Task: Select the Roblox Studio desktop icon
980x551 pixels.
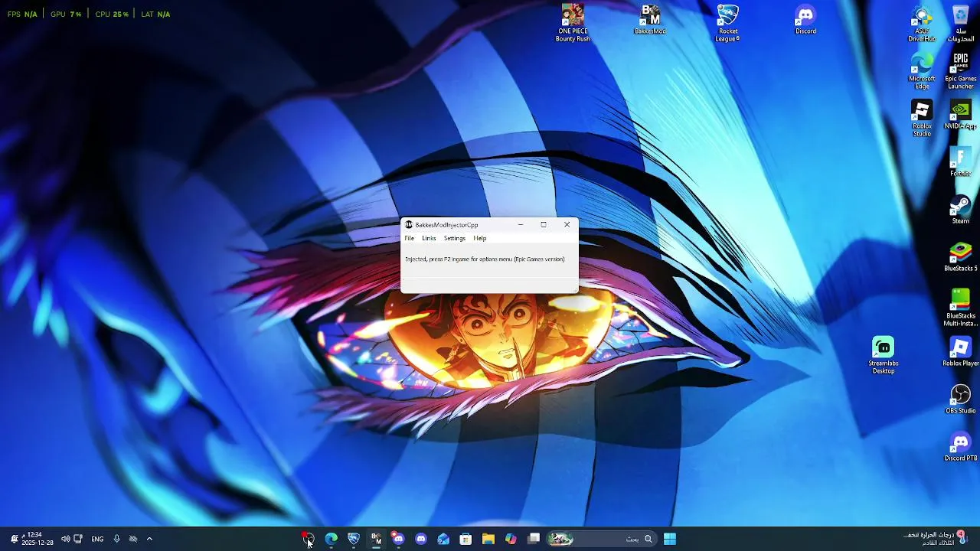Action: (x=922, y=119)
